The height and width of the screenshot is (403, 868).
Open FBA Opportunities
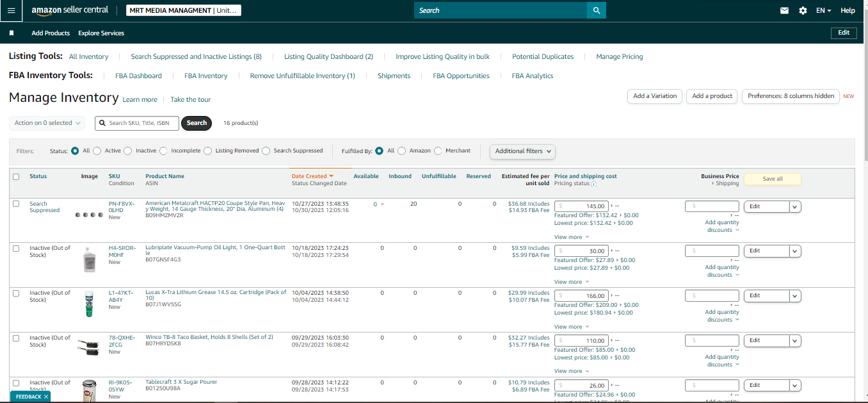tap(461, 76)
